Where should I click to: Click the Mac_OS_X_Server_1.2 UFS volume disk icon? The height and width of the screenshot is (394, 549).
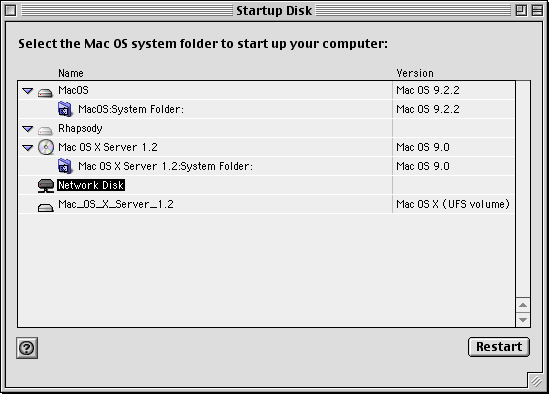pos(46,208)
